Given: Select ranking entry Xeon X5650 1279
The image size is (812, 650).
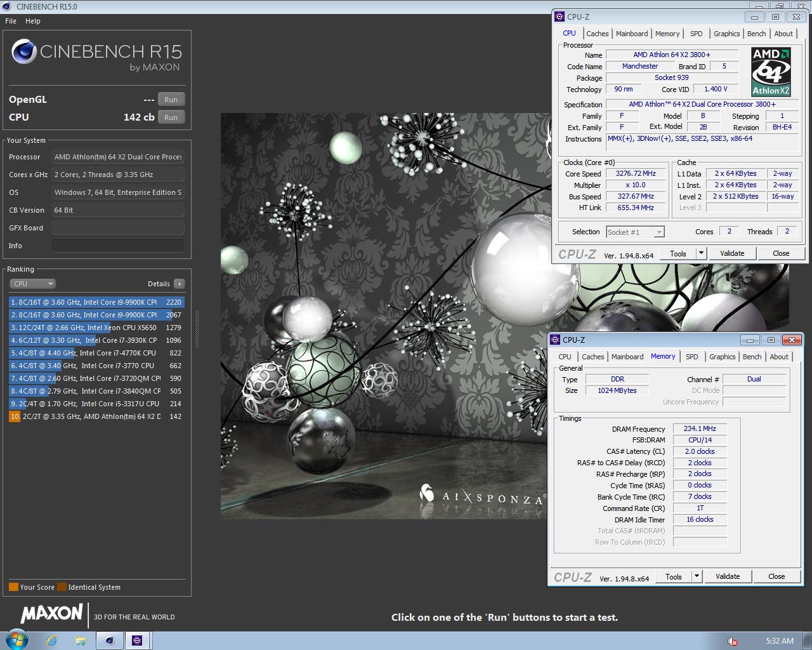Looking at the screenshot, I should coord(96,328).
